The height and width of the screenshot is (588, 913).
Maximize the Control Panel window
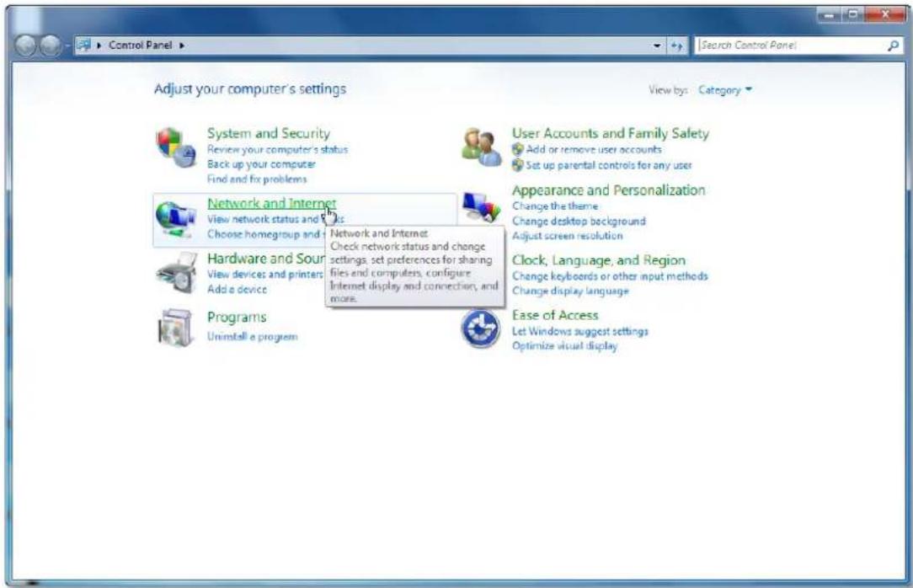click(852, 14)
